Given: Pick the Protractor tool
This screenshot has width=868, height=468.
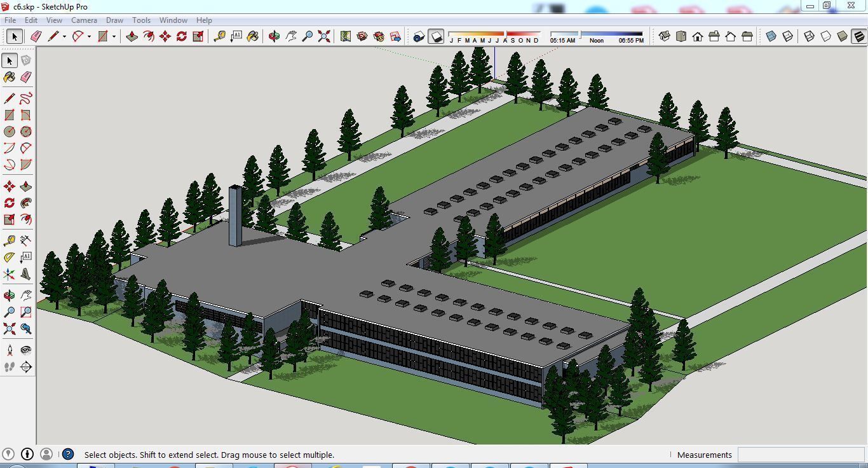Looking at the screenshot, I should coord(10,258).
